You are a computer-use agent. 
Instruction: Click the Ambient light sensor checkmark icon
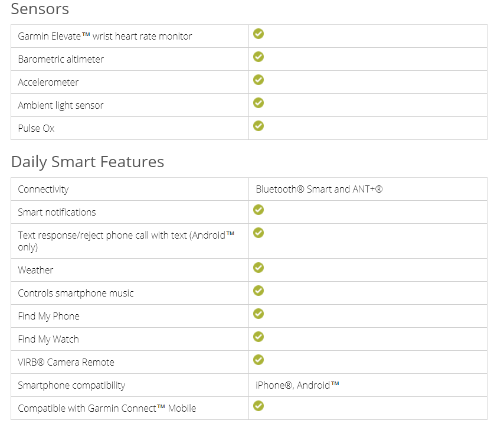[258, 103]
